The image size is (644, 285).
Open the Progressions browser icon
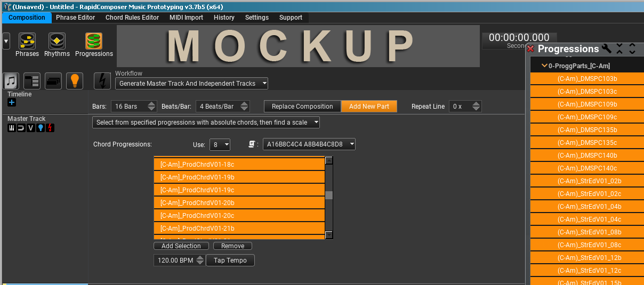[94, 41]
